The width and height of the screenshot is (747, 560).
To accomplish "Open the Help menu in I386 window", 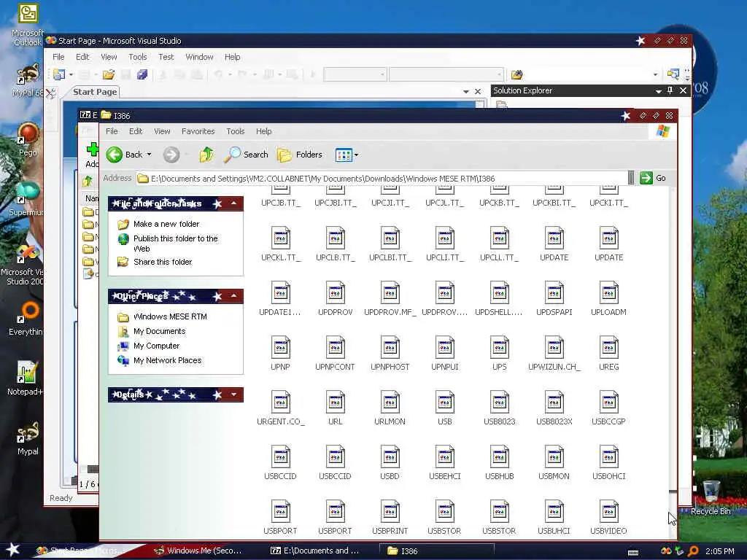I will tap(263, 131).
